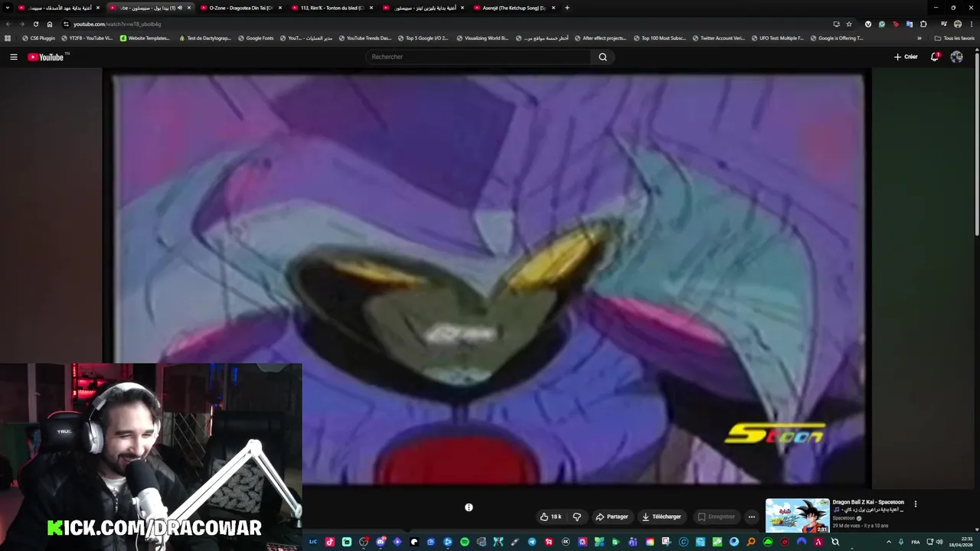Open browser apps grid icon
This screenshot has height=551, width=980.
tap(8, 37)
